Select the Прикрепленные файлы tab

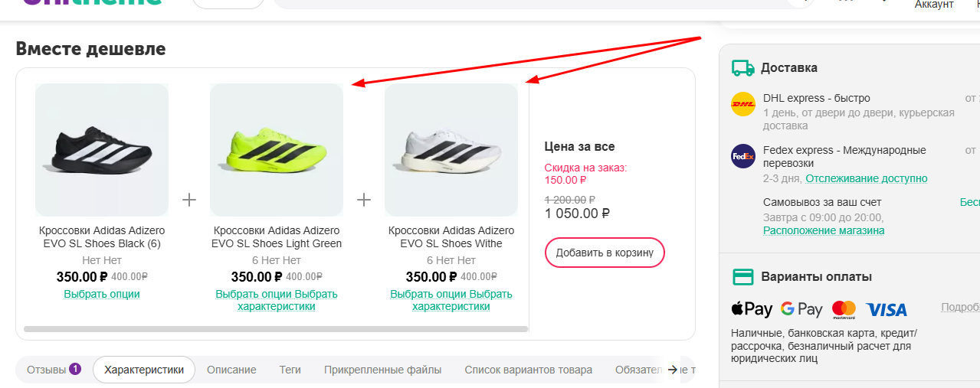382,370
